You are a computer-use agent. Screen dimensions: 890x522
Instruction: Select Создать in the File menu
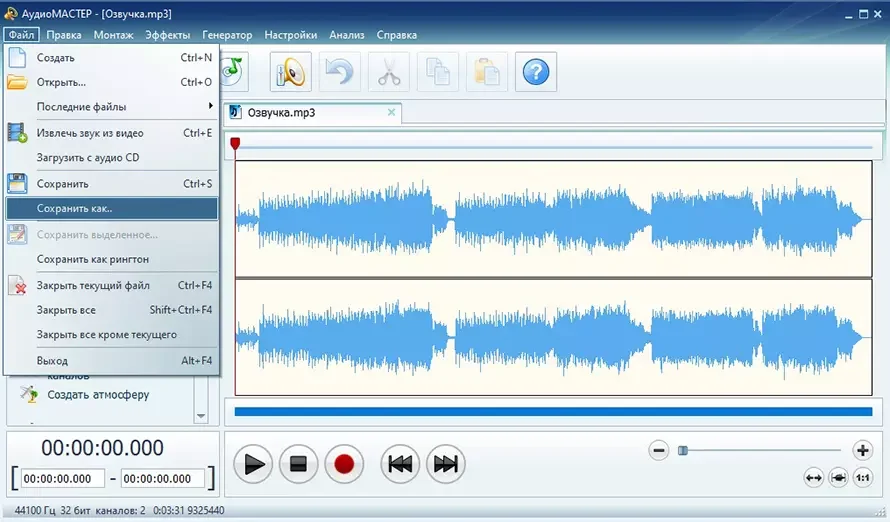[x=111, y=58]
